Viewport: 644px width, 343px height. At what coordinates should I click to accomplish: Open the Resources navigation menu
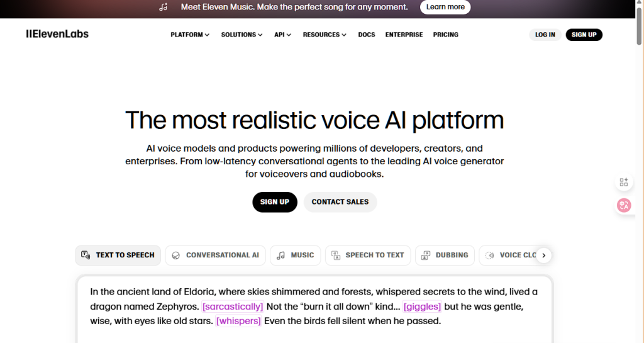tap(325, 35)
